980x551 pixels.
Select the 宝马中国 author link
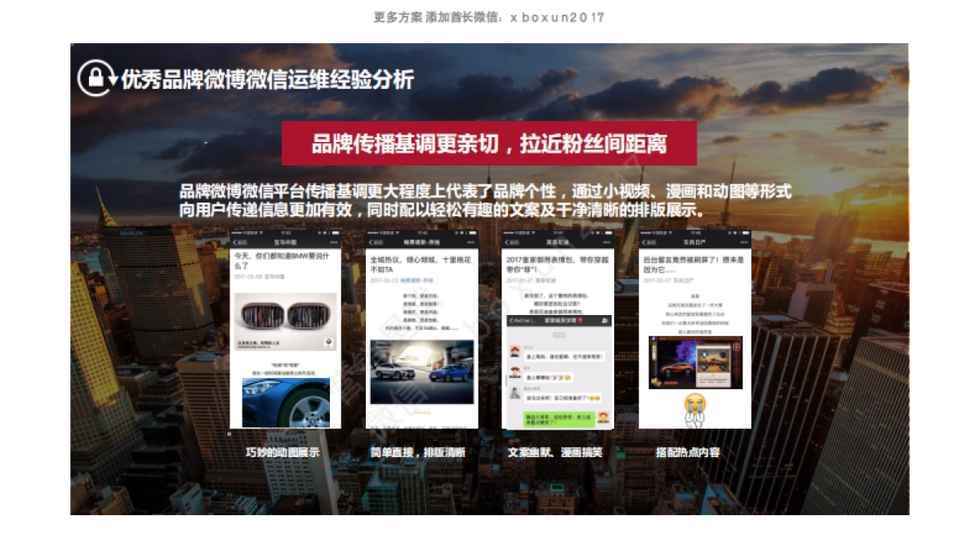(x=274, y=277)
